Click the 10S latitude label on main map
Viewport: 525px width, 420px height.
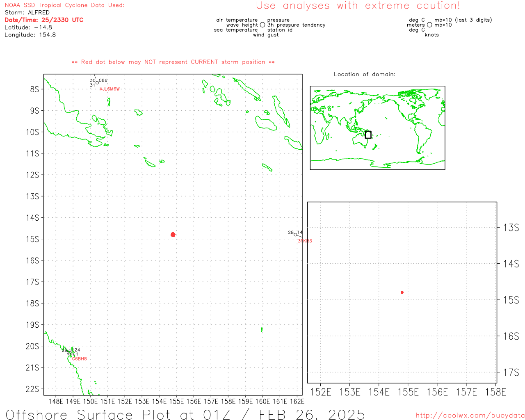(33, 132)
